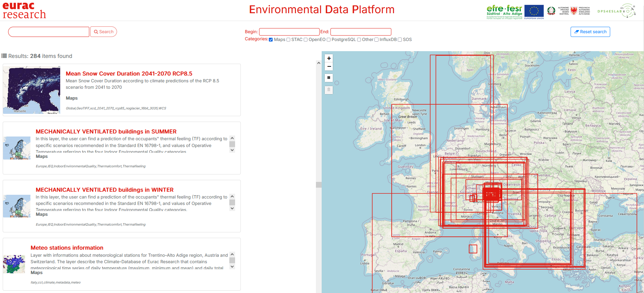The width and height of the screenshot is (644, 293).
Task: Select the rectangle draw tool on map
Action: tap(329, 78)
